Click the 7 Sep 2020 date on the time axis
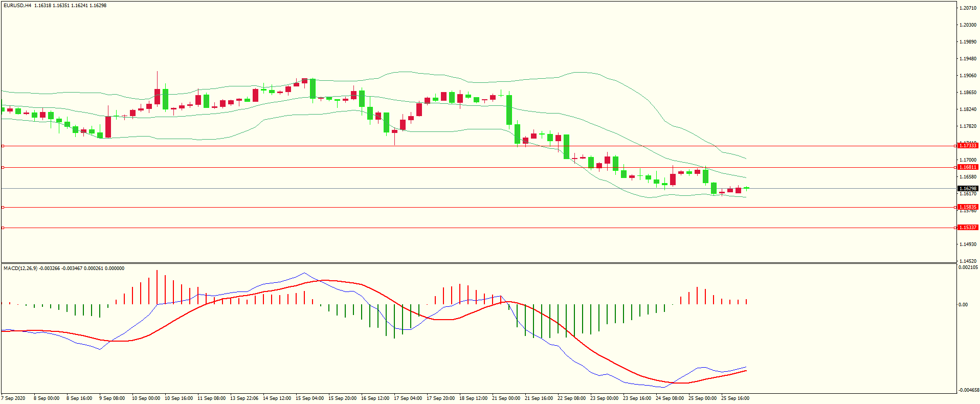The image size is (980, 404). [14, 398]
